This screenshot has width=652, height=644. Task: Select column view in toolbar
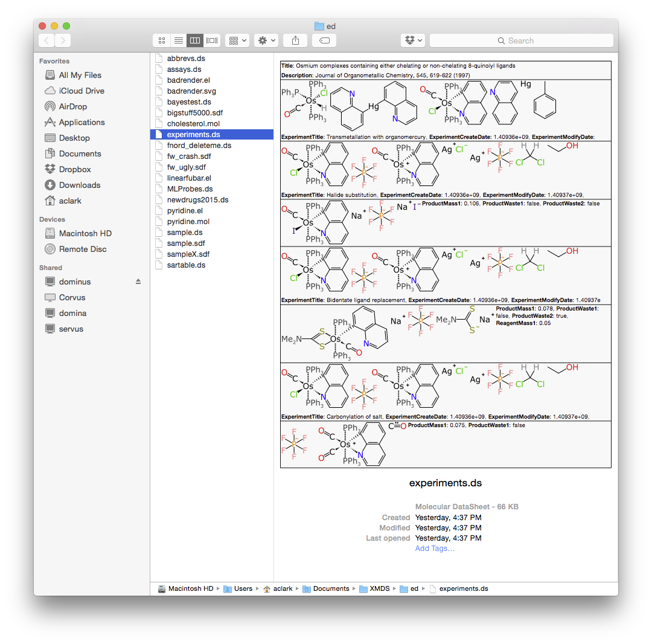(x=195, y=40)
